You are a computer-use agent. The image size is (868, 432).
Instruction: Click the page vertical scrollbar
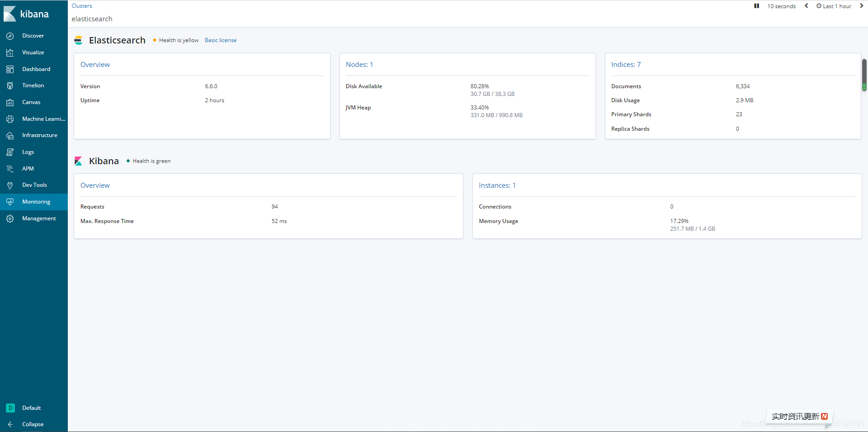click(x=864, y=75)
